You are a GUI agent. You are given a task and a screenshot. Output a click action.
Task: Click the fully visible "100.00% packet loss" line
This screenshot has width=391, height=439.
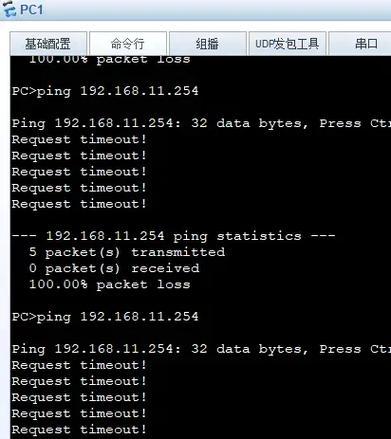[109, 284]
